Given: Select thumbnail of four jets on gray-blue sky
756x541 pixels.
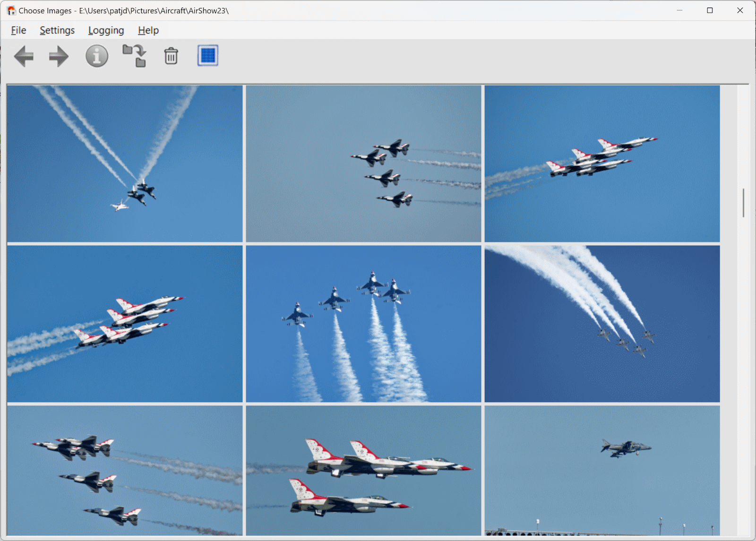Looking at the screenshot, I should point(363,163).
